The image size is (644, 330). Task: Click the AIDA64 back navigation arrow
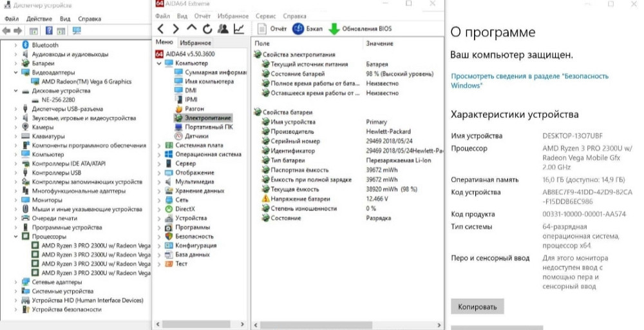[160, 28]
